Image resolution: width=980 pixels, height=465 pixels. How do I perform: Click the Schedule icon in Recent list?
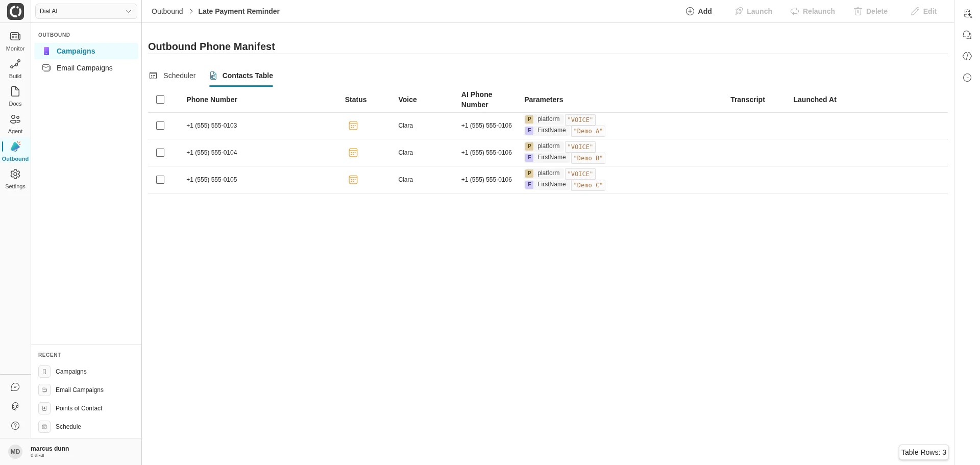(44, 427)
